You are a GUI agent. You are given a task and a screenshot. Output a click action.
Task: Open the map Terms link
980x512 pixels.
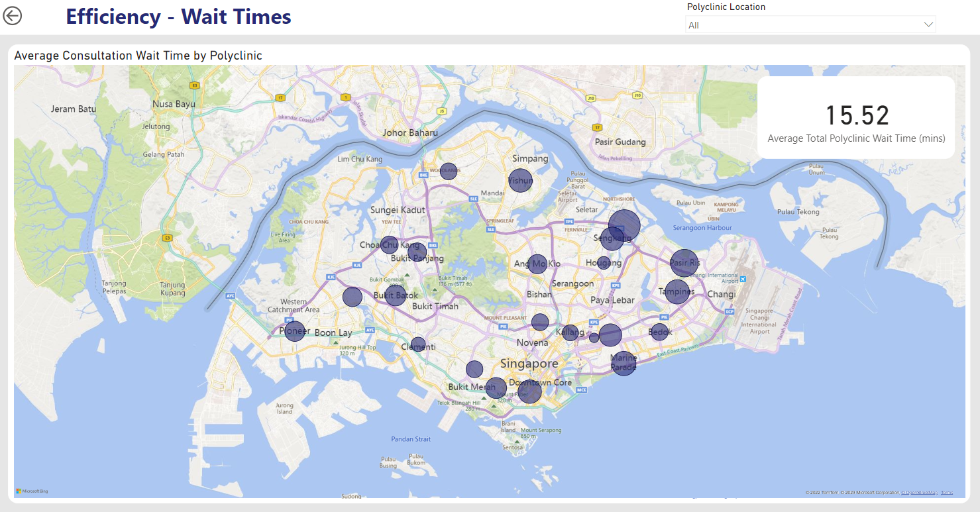click(947, 492)
